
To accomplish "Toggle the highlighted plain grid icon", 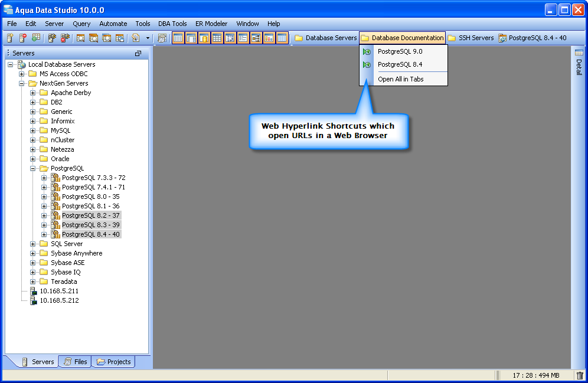I will [x=217, y=38].
